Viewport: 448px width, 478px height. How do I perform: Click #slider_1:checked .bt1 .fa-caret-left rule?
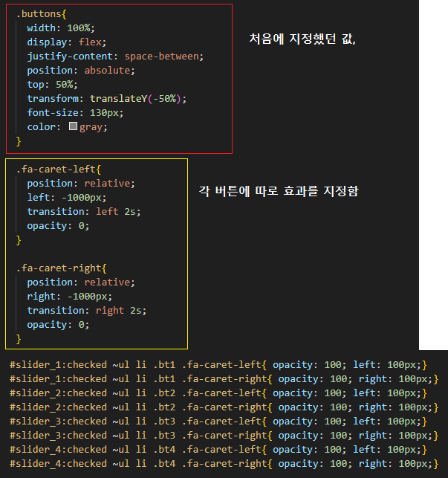coord(218,365)
